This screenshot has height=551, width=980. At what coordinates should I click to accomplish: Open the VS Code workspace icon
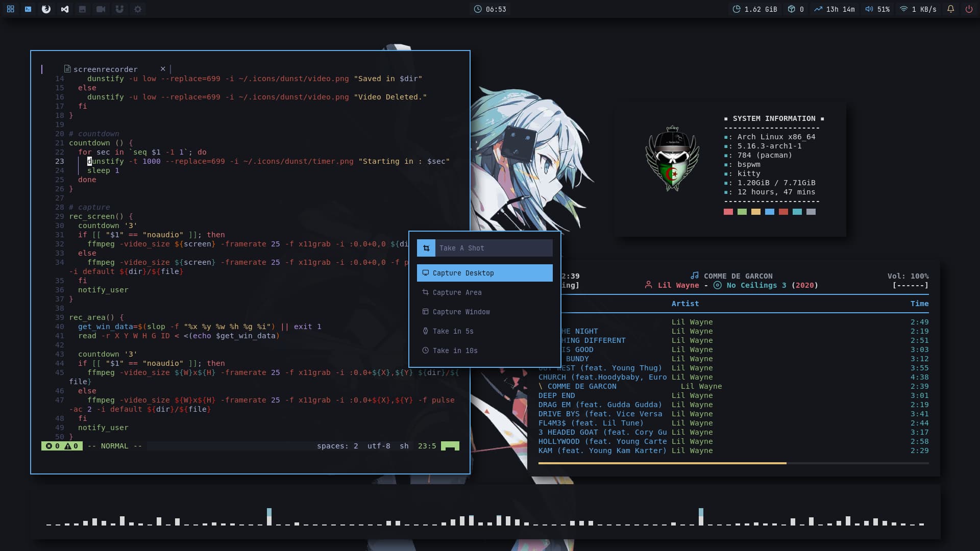65,9
